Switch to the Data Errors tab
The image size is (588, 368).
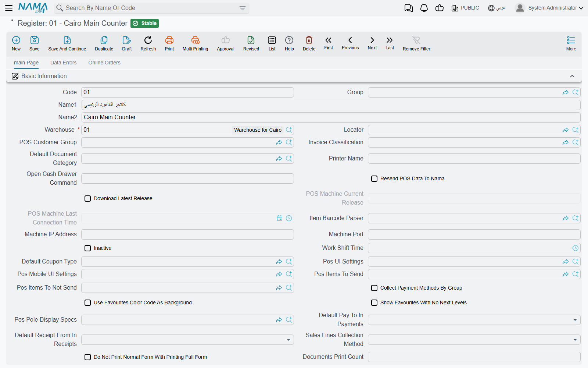pos(64,63)
